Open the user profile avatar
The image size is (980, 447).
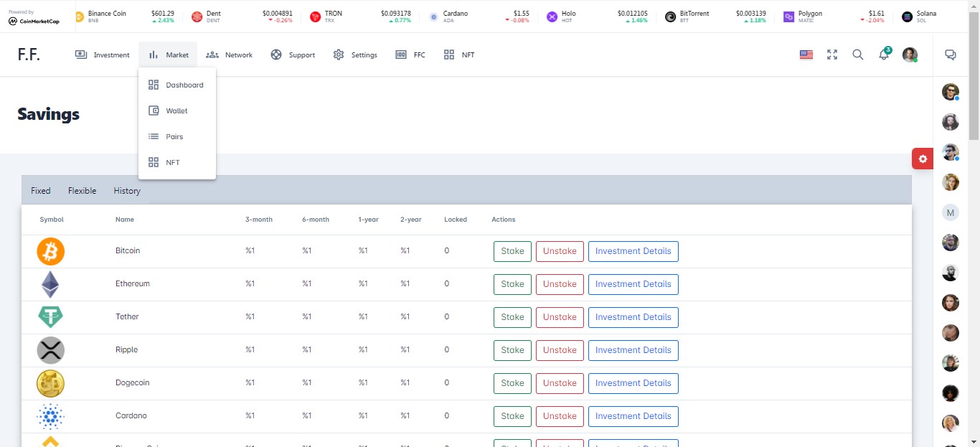pos(910,55)
